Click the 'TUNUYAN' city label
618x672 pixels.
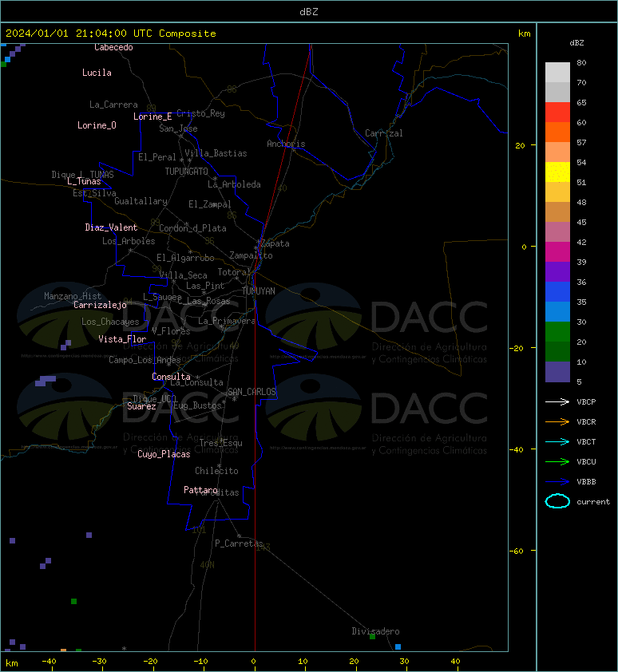tap(259, 291)
